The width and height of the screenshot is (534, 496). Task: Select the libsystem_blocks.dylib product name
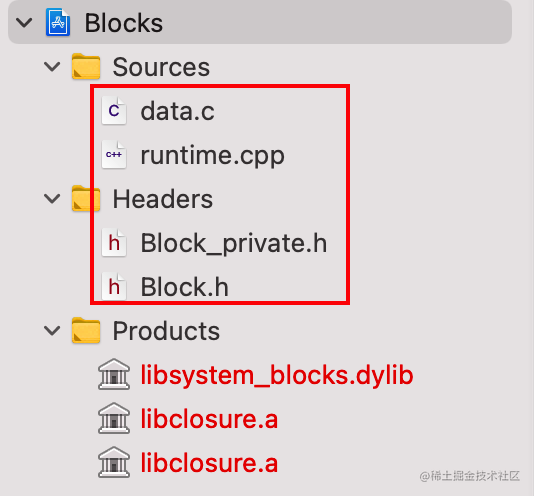[x=277, y=375]
